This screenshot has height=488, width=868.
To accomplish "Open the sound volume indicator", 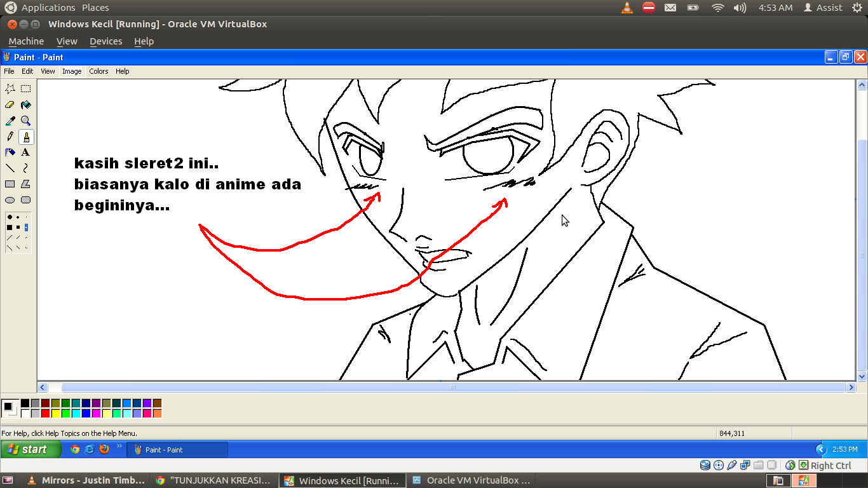I will tap(740, 8).
